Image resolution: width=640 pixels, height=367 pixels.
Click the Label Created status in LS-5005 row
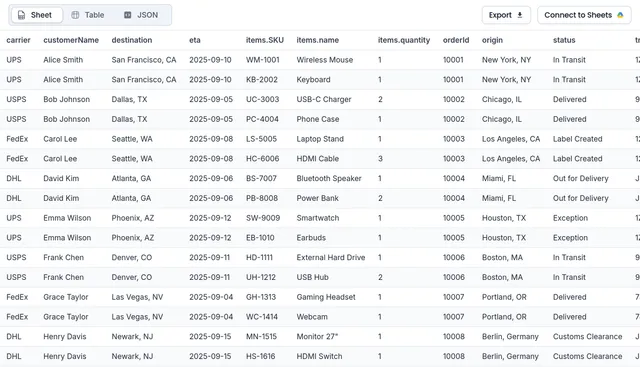578,139
